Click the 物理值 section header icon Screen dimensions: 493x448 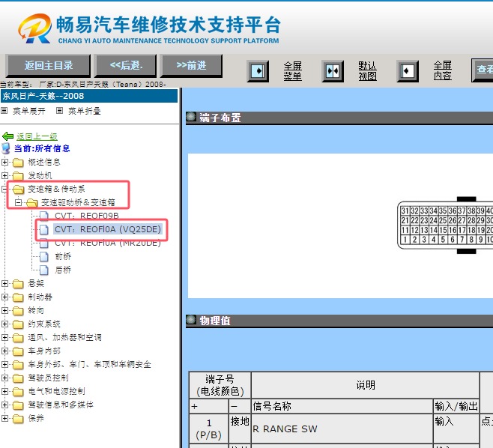(191, 320)
